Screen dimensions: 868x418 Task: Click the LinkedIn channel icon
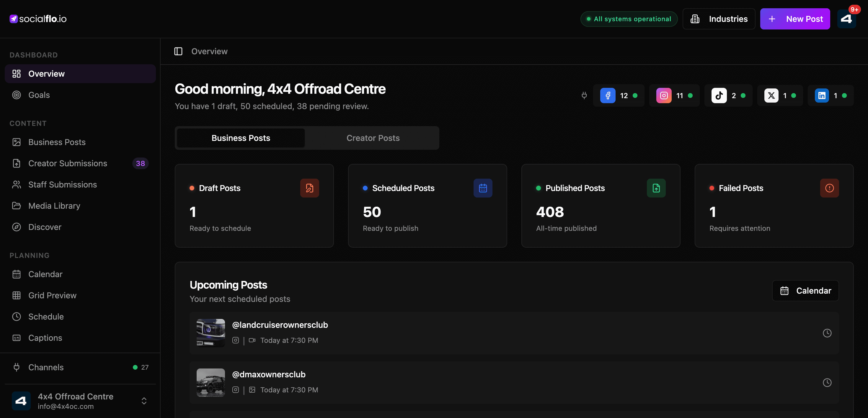[821, 96]
